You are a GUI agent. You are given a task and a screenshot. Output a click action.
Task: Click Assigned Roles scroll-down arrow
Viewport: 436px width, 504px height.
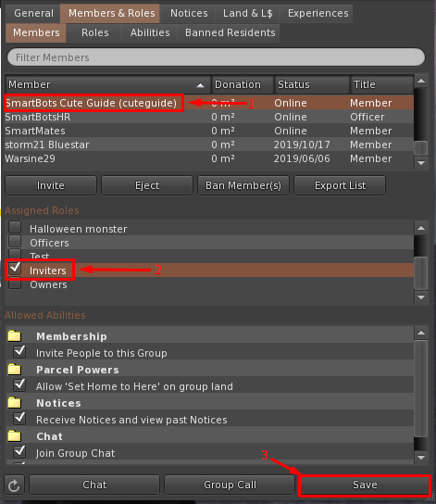421,297
